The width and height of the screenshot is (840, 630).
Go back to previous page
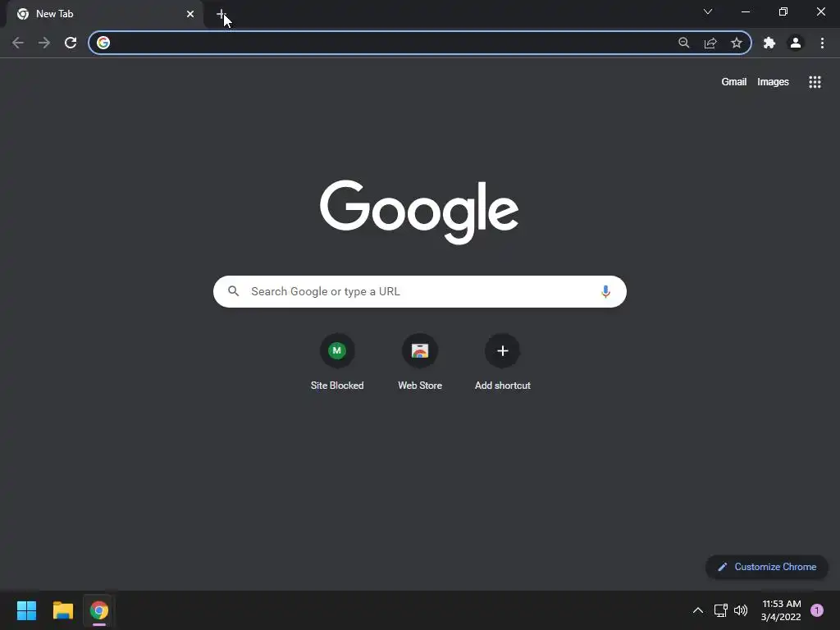click(18, 43)
